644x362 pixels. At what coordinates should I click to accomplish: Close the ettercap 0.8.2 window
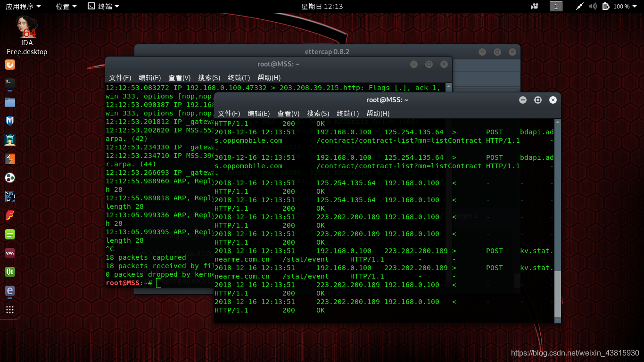[512, 52]
